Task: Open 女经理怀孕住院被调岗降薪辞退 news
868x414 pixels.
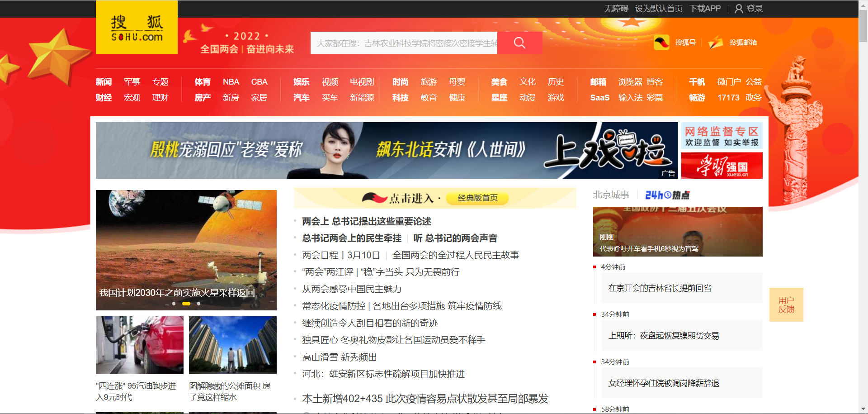Action: coord(664,383)
